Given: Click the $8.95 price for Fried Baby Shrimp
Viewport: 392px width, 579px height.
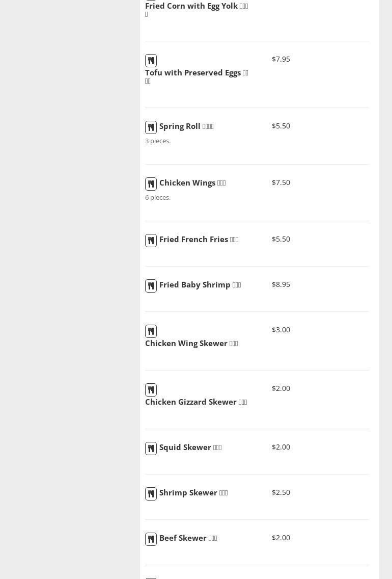Looking at the screenshot, I should click(x=281, y=284).
